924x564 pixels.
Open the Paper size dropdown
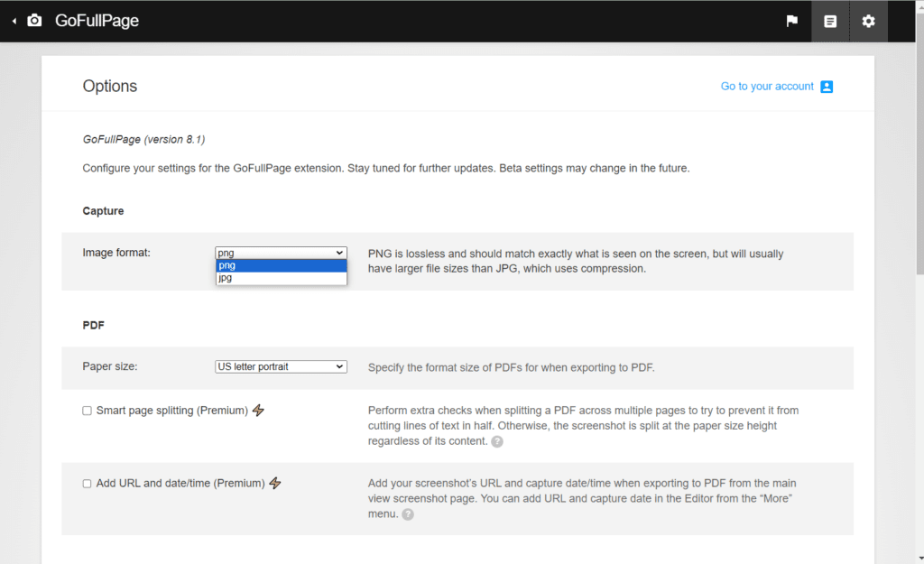[x=282, y=366]
